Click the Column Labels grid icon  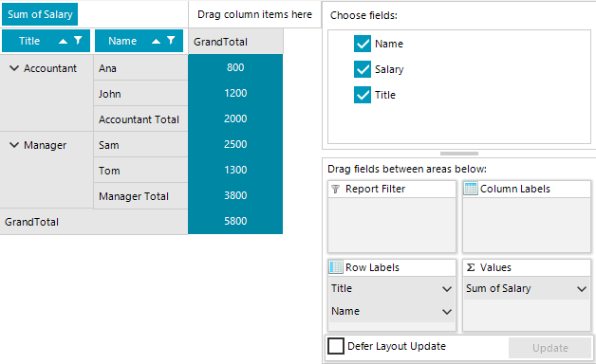[471, 189]
